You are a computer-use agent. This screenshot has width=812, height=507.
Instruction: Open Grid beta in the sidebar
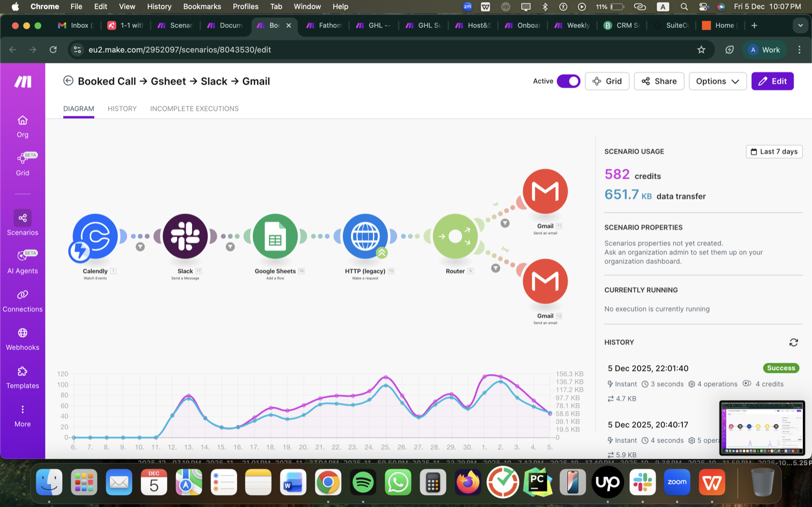tap(23, 164)
